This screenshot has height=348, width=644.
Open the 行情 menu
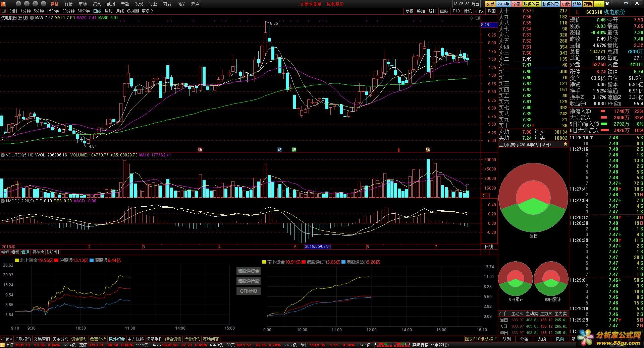(69, 4)
